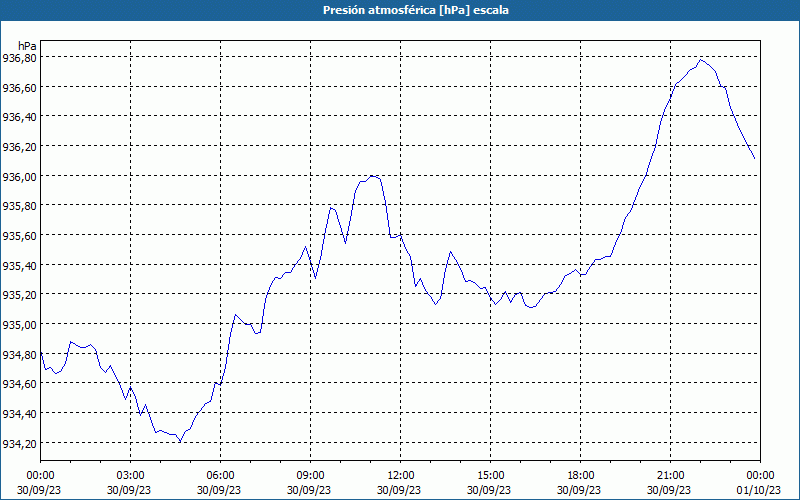
Task: Select the 935,60 y-axis value
Action: click(19, 235)
